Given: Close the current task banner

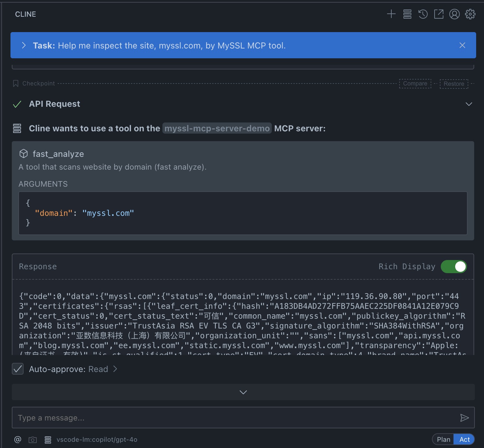Looking at the screenshot, I should 462,45.
